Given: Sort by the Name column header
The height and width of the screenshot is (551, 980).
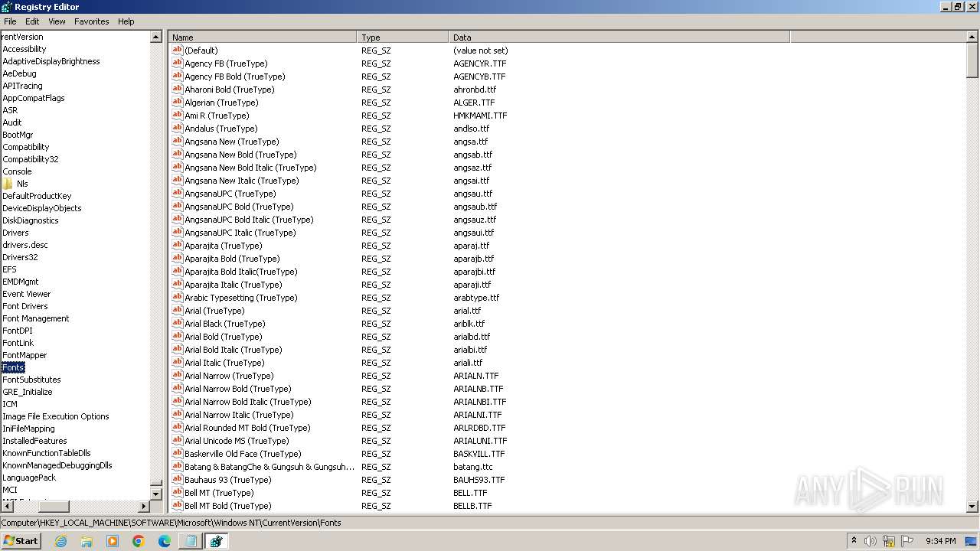Looking at the screenshot, I should 263,37.
